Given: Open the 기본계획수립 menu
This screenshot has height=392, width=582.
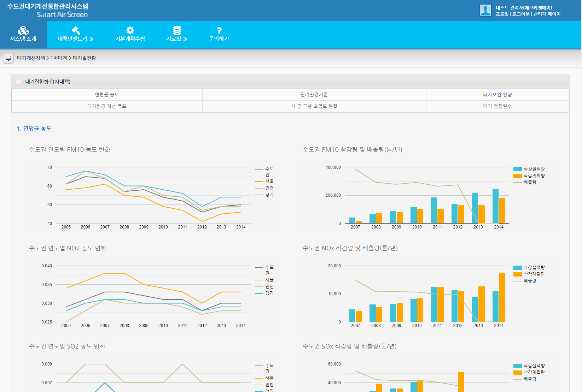Looking at the screenshot, I should 130,34.
